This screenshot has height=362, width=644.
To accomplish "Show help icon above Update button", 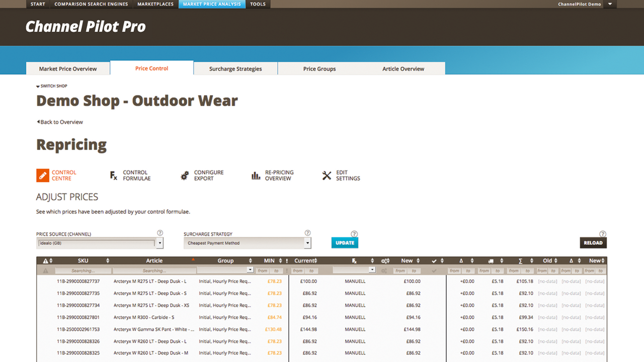I will (354, 234).
